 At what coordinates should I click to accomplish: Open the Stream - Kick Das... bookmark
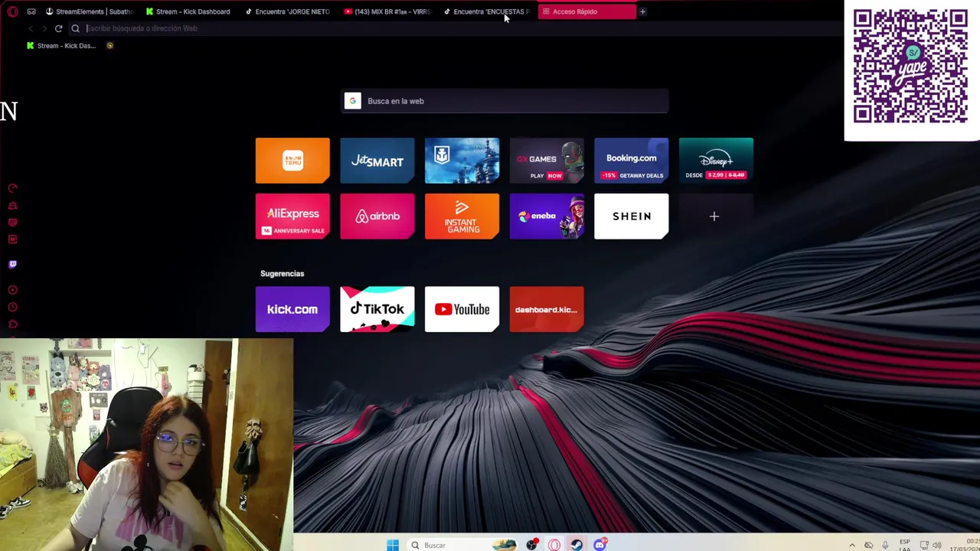coord(61,46)
